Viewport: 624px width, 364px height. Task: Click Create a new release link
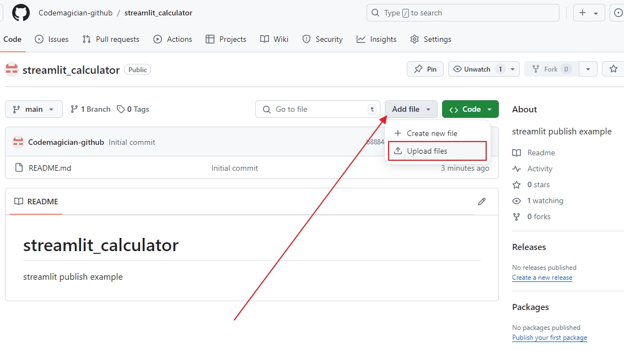coord(542,278)
